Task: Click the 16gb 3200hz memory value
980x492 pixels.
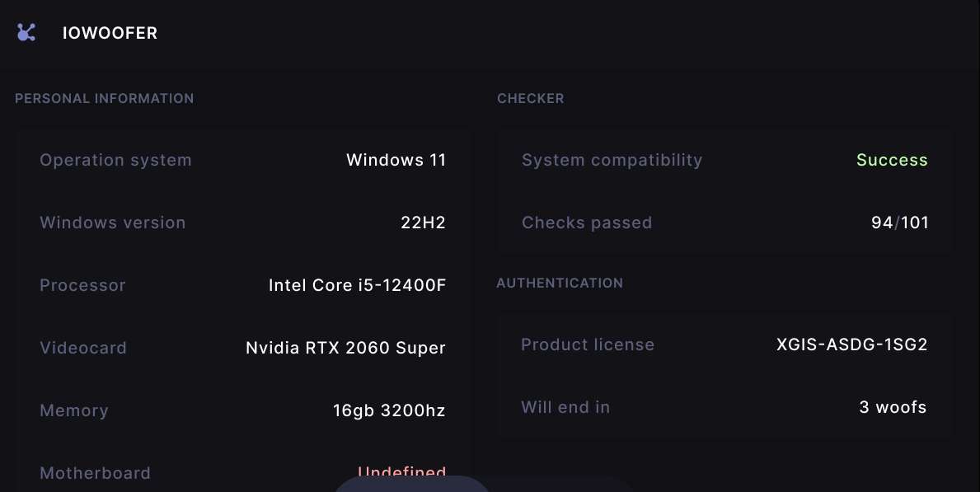Action: [x=389, y=410]
